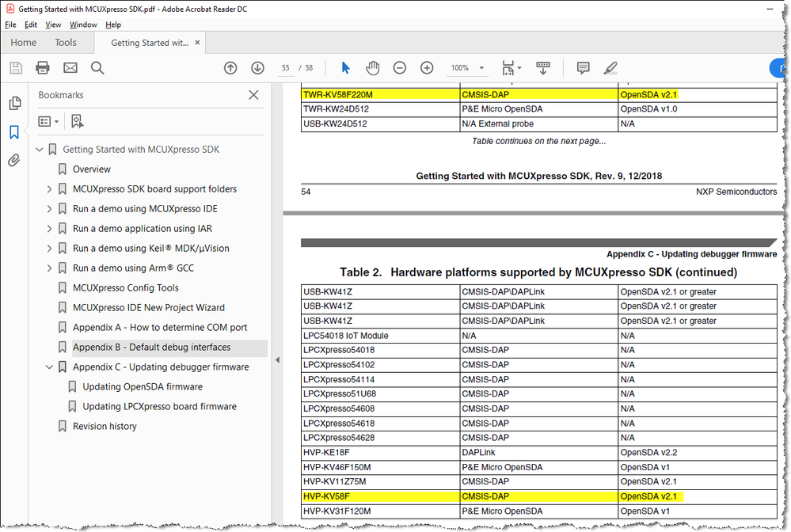This screenshot has height=532, width=791.
Task: Toggle the Bookmarks panel in left sidebar
Action: point(14,132)
